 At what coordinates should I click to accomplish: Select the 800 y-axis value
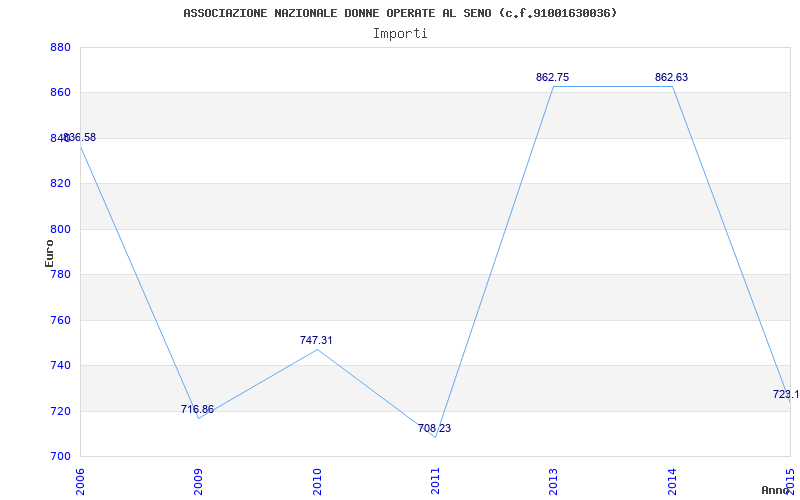tap(60, 230)
